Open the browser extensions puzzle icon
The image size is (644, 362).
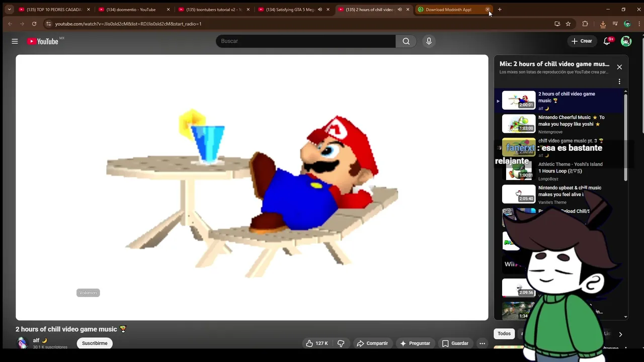point(585,24)
